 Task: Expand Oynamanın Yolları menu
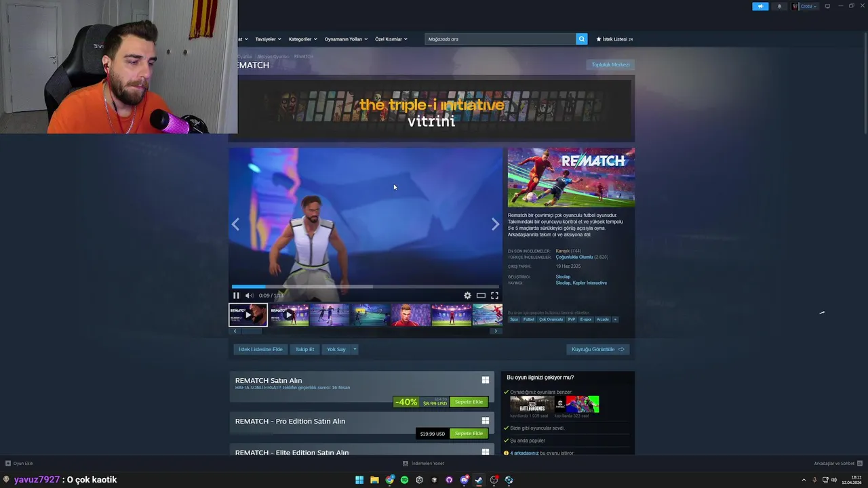coord(346,39)
